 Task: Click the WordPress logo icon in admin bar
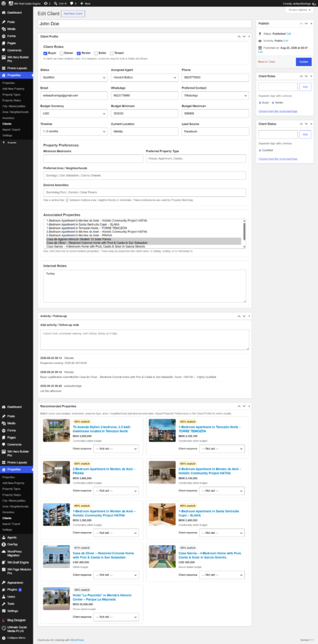click(3, 3)
